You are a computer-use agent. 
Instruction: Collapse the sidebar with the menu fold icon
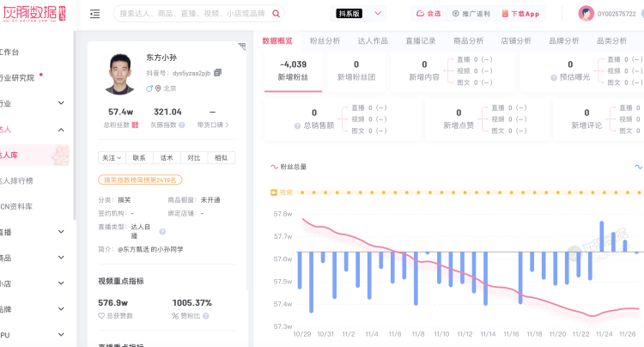point(94,14)
